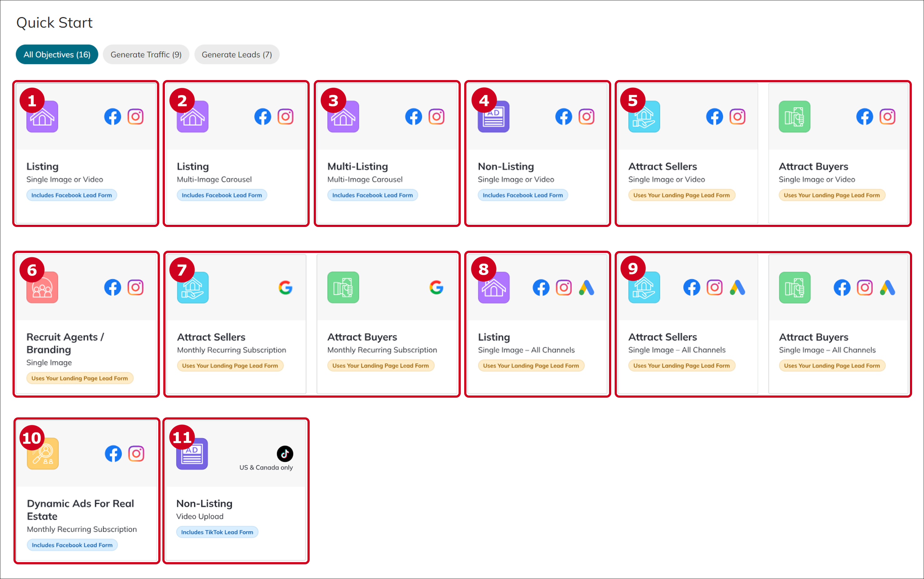
Task: Open Non-Listing title on Video Upload card
Action: 204,503
